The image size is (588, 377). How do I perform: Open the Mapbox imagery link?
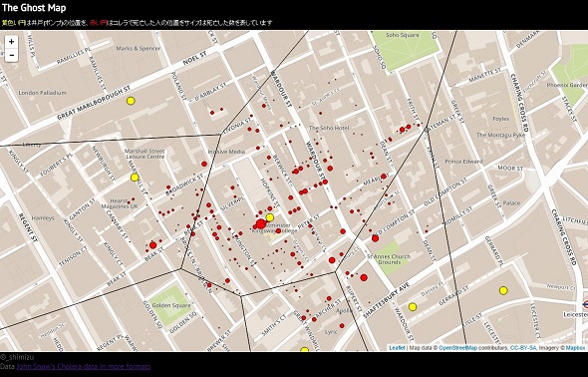point(575,348)
